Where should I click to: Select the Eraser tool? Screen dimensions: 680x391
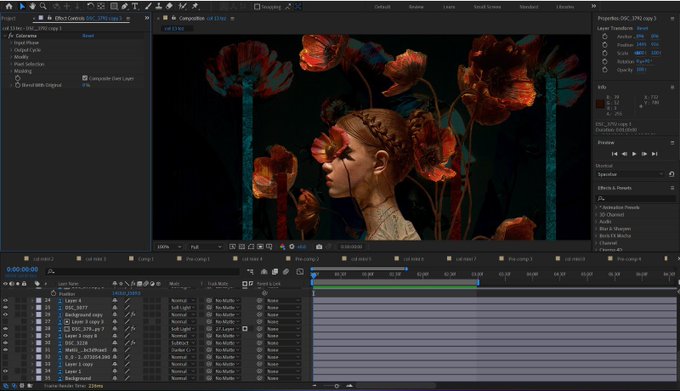pyautogui.click(x=170, y=6)
